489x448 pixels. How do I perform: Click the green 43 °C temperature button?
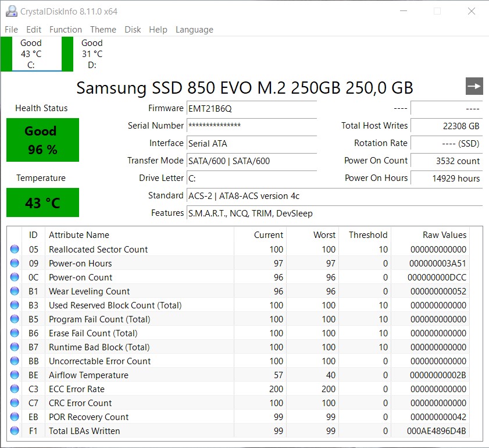tap(42, 202)
